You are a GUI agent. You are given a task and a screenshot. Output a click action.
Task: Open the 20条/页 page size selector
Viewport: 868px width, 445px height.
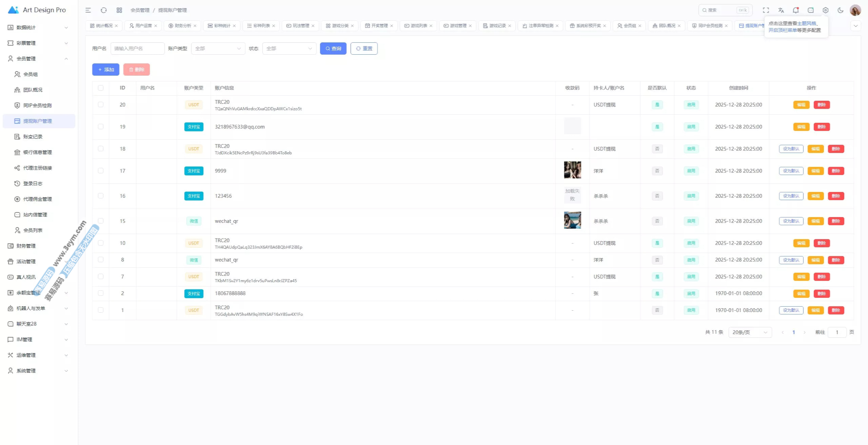(750, 332)
